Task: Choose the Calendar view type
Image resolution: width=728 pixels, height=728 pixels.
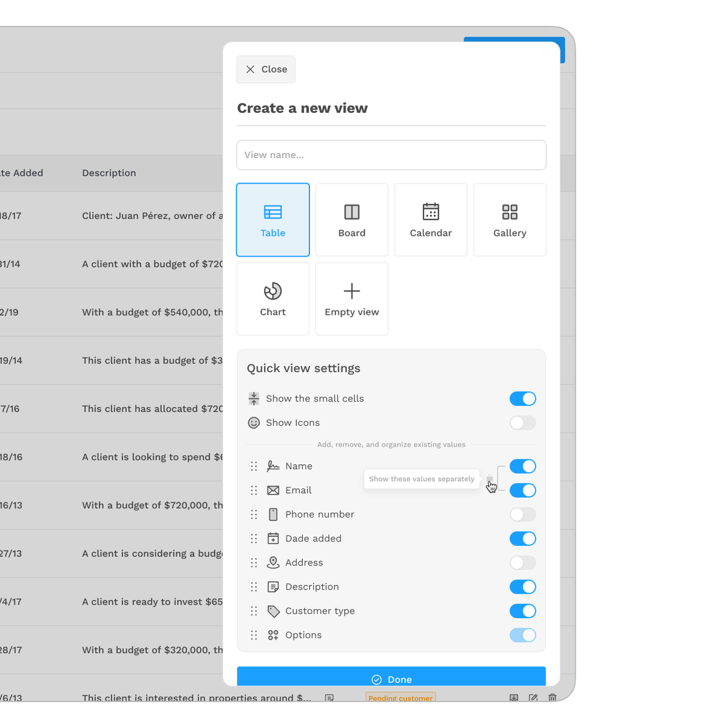Action: (x=431, y=220)
